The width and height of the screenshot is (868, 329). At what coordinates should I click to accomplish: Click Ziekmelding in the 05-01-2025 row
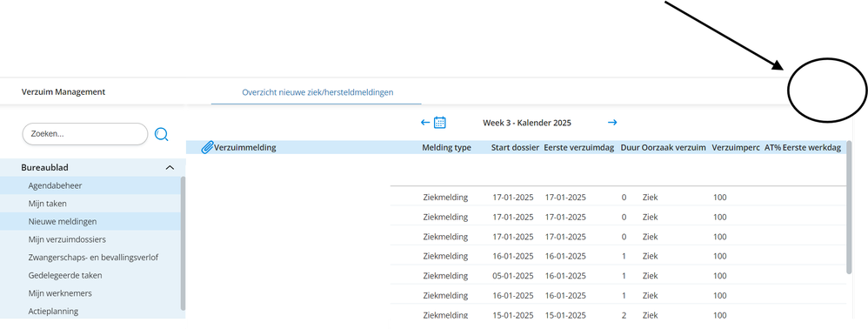(445, 276)
